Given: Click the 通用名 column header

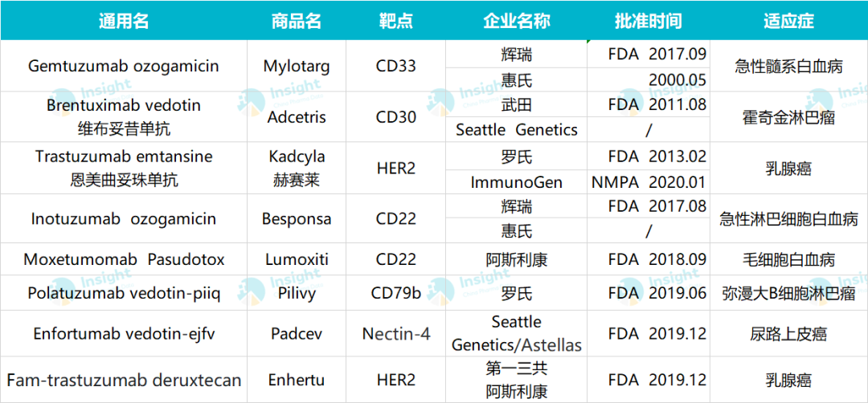Looking at the screenshot, I should coord(124,20).
